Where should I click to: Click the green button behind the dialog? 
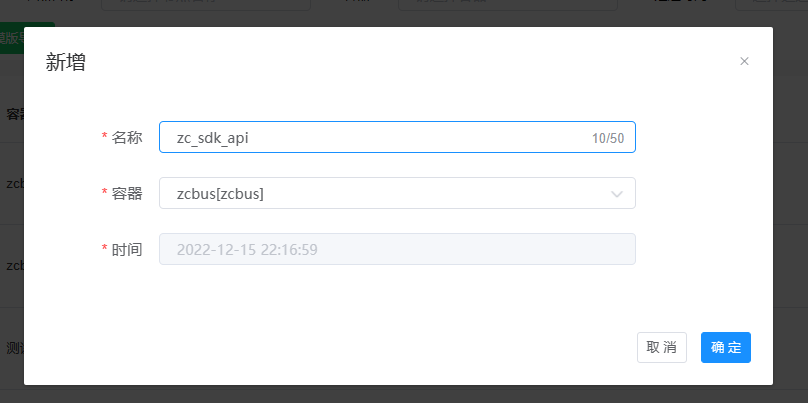[14, 38]
